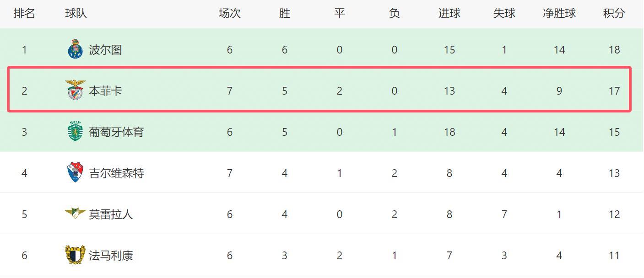Open the 吉尔维森特 team page
The image size is (644, 278).
pos(116,173)
